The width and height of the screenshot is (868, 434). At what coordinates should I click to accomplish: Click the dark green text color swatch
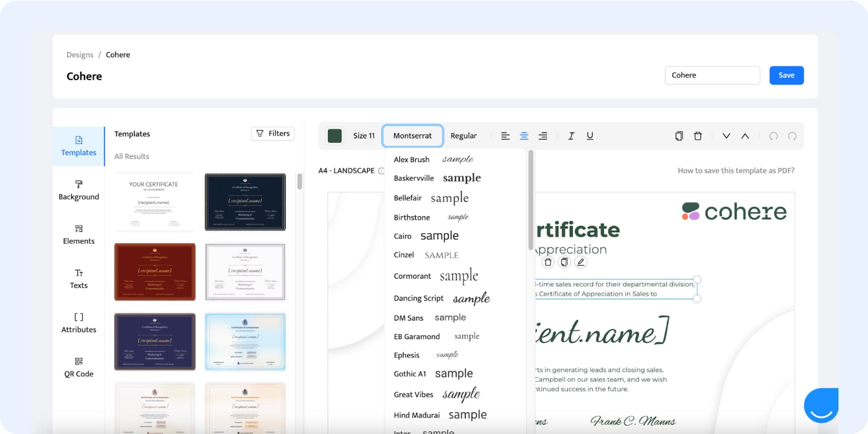335,136
